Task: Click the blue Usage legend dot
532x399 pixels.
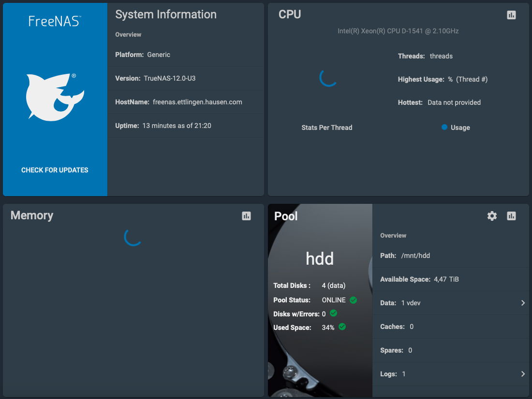Action: click(444, 128)
